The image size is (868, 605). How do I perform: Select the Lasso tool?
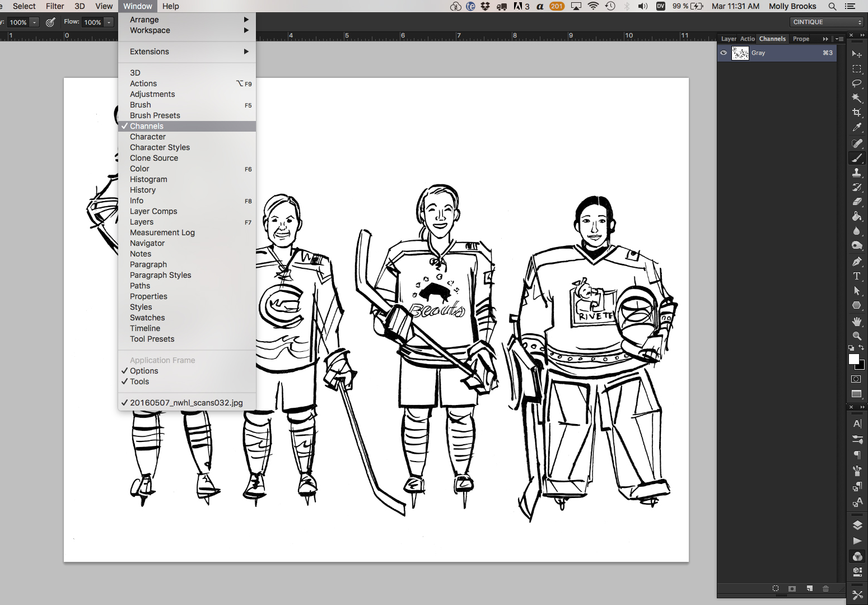(857, 83)
